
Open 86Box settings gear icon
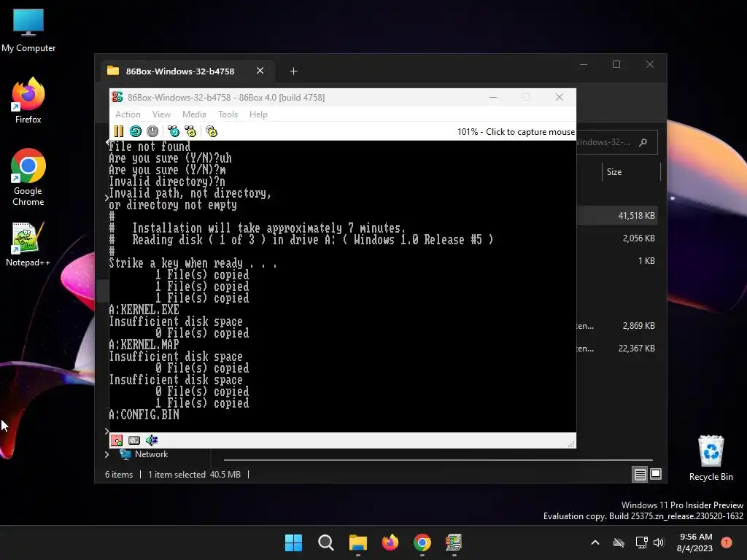coord(212,131)
